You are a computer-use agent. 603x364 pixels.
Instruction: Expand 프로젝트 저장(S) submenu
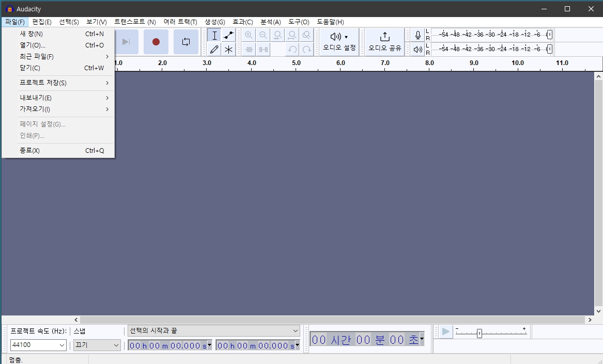(58, 83)
